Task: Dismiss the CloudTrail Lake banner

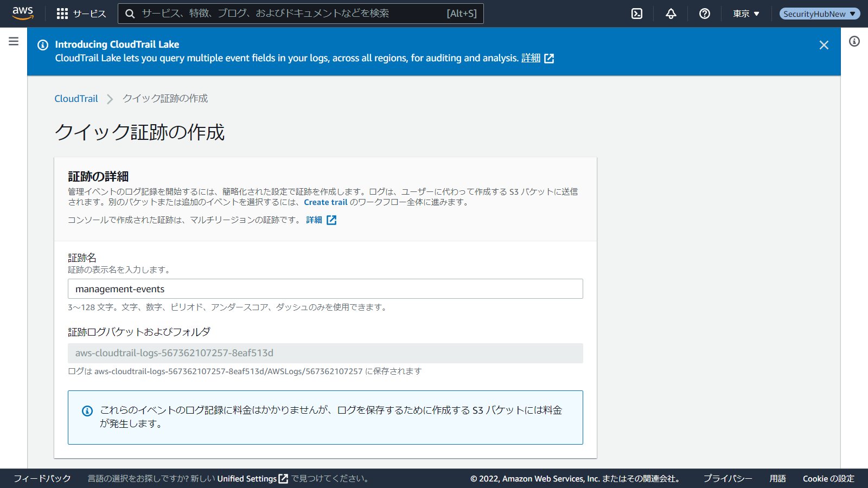Action: [x=824, y=45]
